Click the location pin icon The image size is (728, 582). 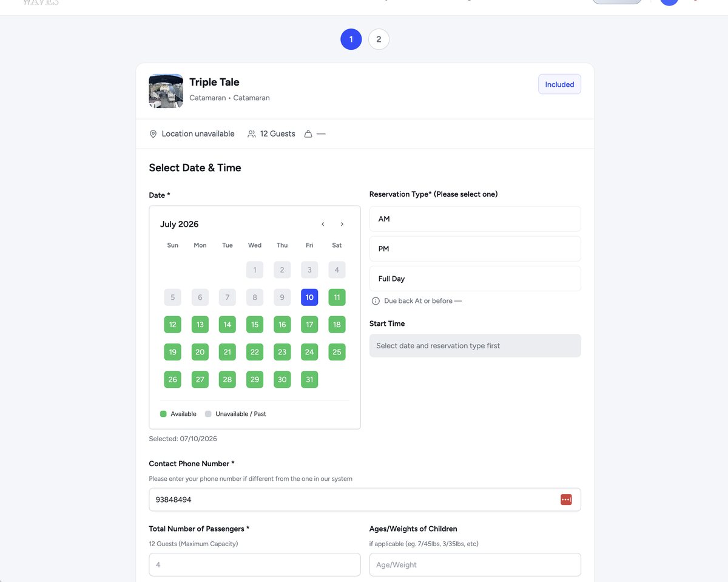pyautogui.click(x=153, y=134)
